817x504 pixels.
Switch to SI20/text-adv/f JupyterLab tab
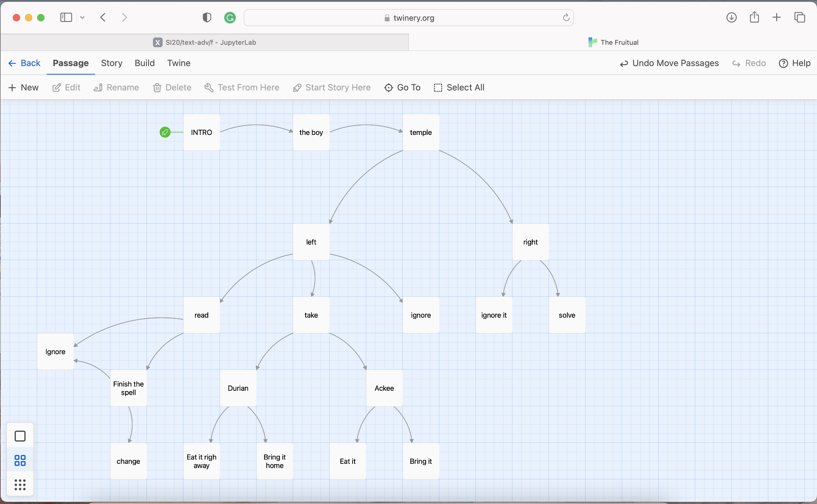click(205, 42)
